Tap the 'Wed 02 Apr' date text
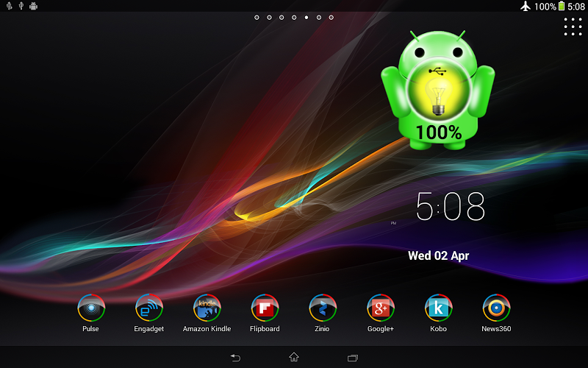The height and width of the screenshot is (368, 588). point(438,255)
